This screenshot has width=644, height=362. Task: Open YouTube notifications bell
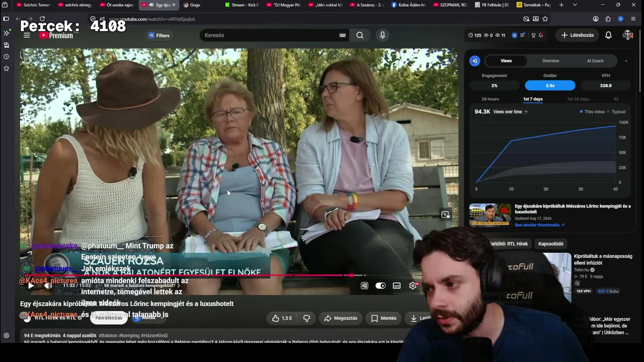[x=608, y=35]
